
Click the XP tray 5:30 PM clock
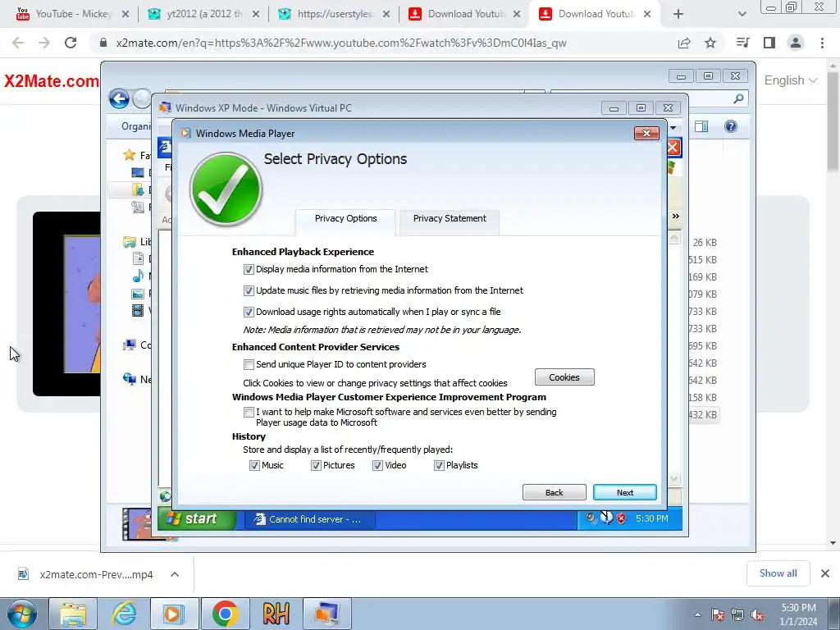pyautogui.click(x=651, y=518)
